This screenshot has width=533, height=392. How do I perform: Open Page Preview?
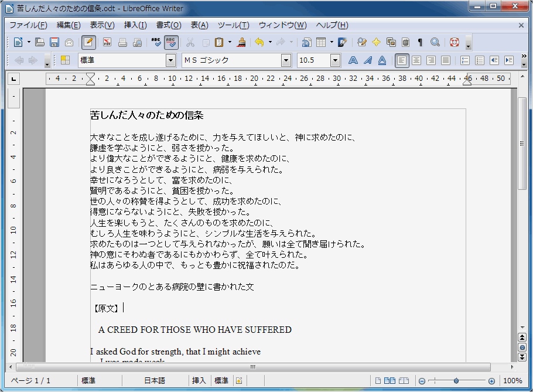[137, 43]
